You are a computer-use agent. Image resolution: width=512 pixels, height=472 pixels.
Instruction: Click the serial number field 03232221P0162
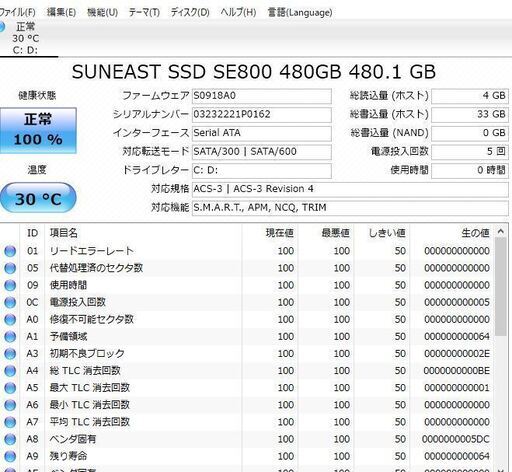(262, 115)
